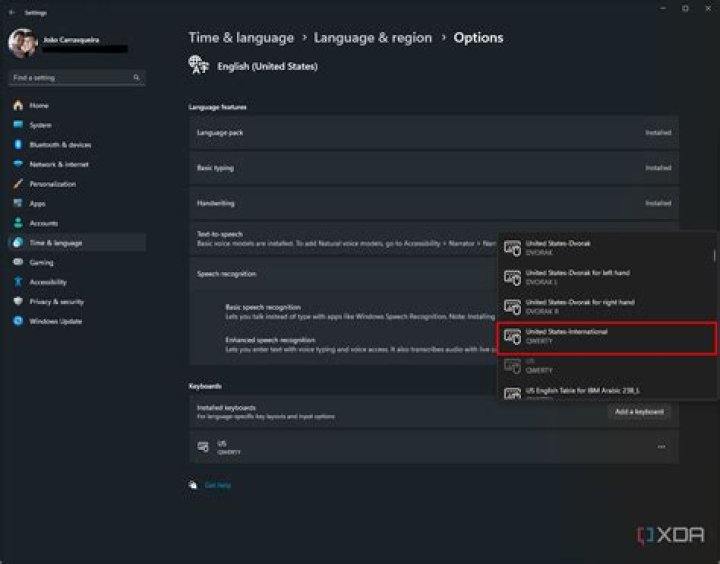
Task: Click the Text-to-speech row
Action: pyautogui.click(x=343, y=238)
